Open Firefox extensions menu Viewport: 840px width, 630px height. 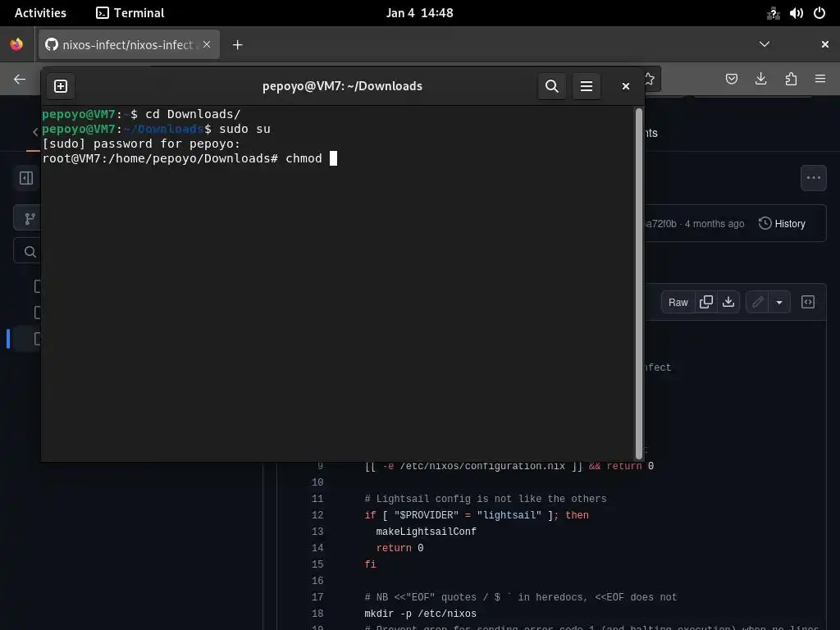pos(791,80)
